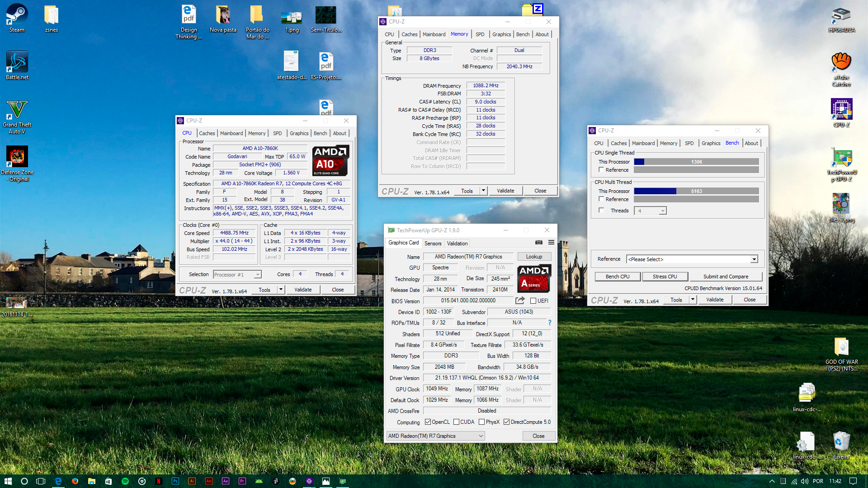Show hidden system tray icons
Image resolution: width=868 pixels, height=488 pixels.
click(x=772, y=481)
